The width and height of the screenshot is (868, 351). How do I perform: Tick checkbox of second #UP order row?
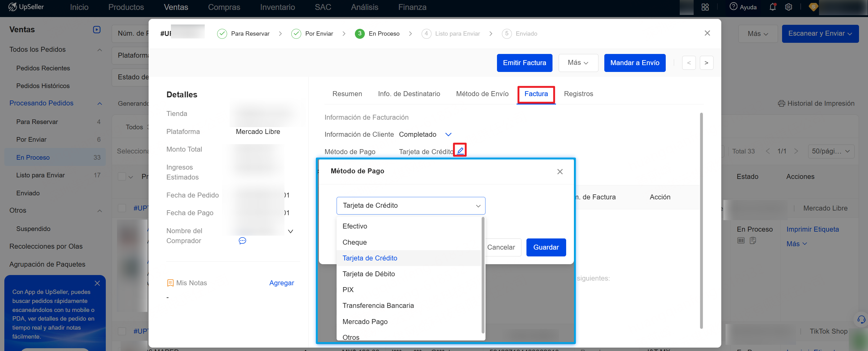coord(122,331)
